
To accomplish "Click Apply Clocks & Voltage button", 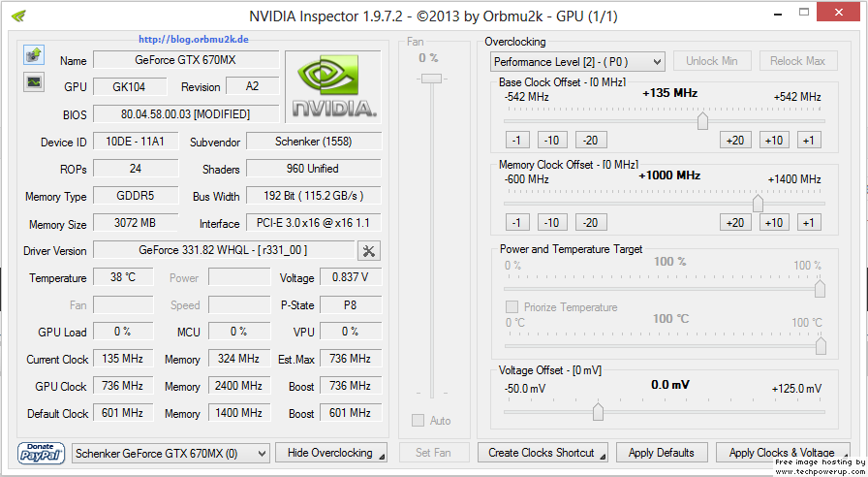I will click(782, 453).
